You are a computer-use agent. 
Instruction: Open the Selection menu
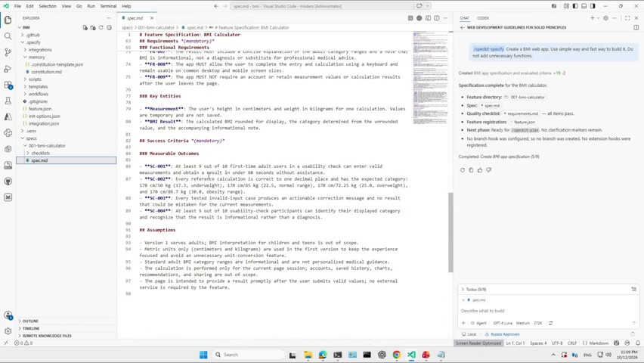[48, 6]
